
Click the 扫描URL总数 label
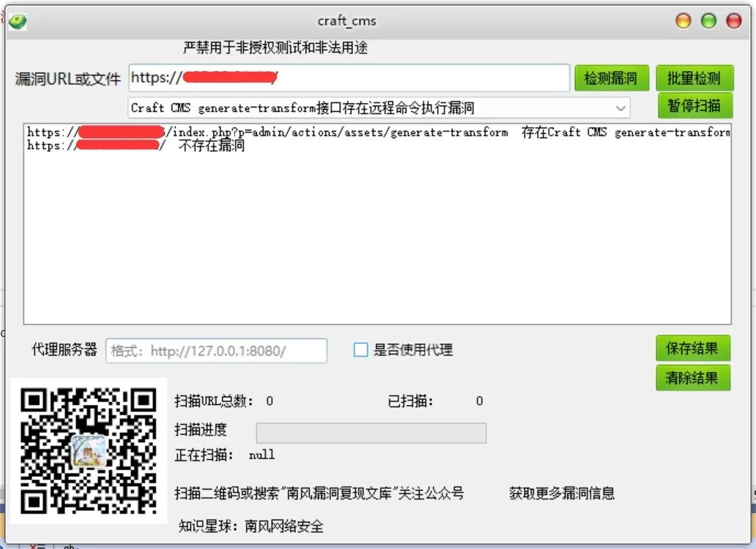coord(214,400)
